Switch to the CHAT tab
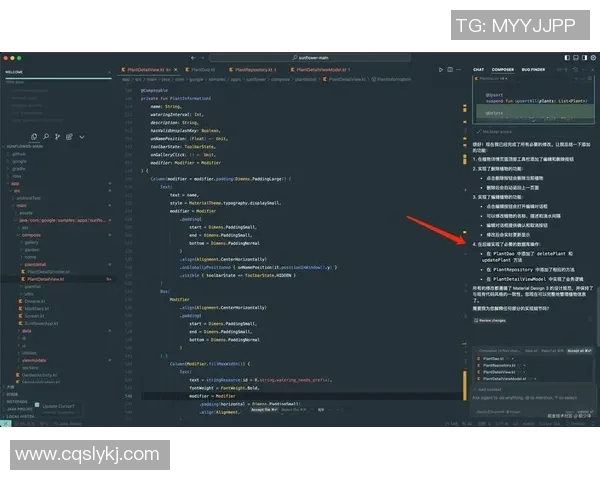 pos(479,69)
